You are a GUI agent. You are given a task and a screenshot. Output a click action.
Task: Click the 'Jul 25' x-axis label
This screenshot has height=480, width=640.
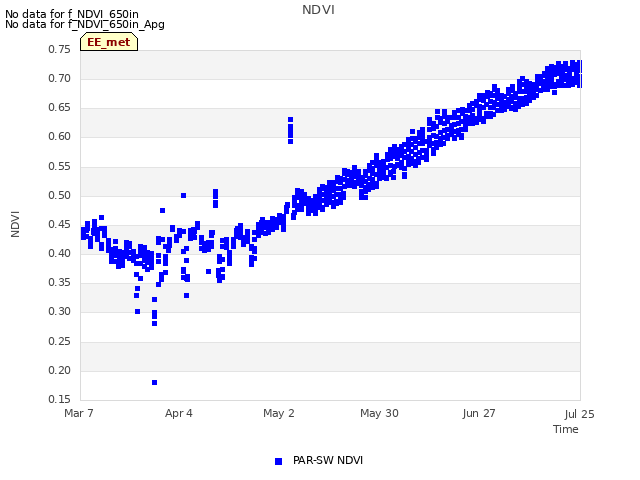coord(580,414)
